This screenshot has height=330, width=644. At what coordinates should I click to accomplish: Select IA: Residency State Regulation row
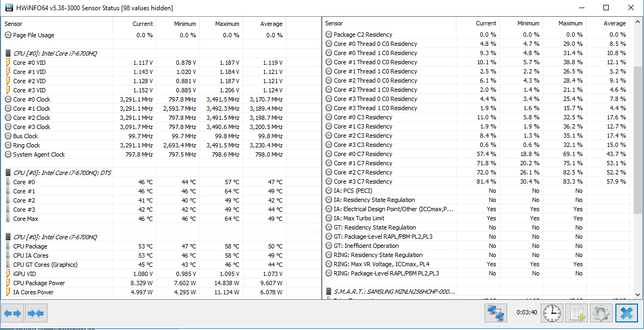click(476, 200)
